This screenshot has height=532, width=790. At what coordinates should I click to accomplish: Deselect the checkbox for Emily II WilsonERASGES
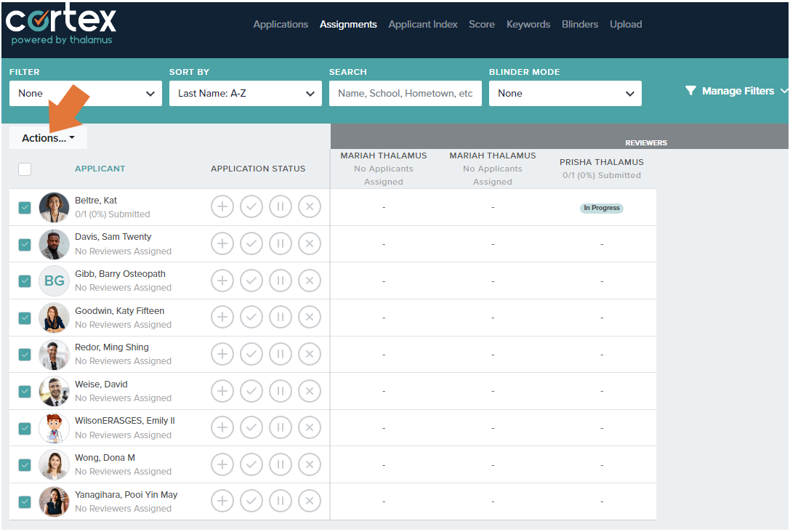click(25, 428)
